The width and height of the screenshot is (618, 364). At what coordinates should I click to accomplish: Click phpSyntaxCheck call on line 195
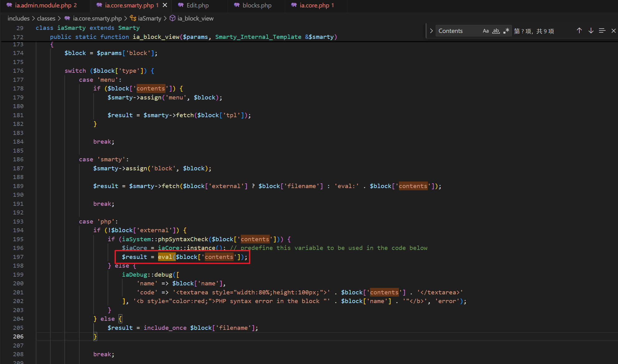click(x=183, y=239)
